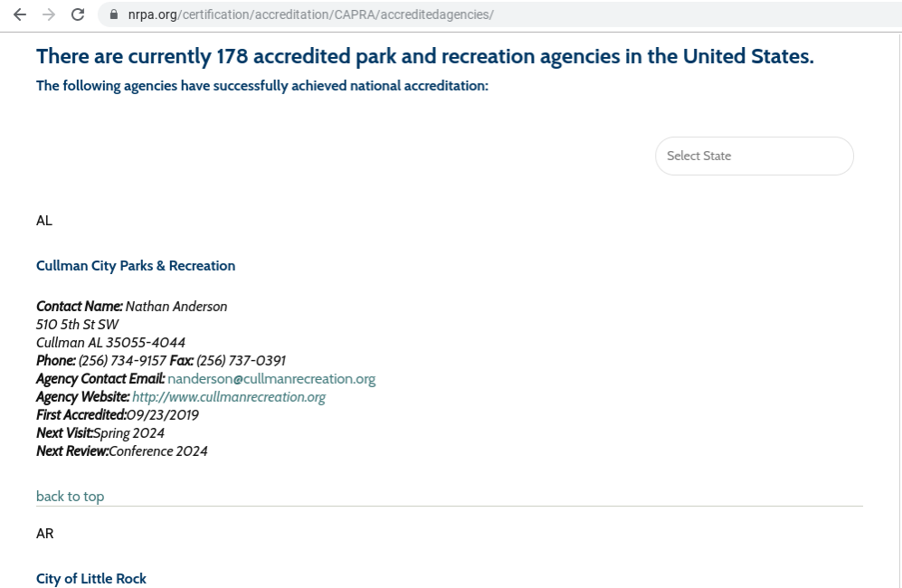Click the nanderson@cullmanrecreation.org email link
Image resolution: width=902 pixels, height=588 pixels.
coord(271,379)
